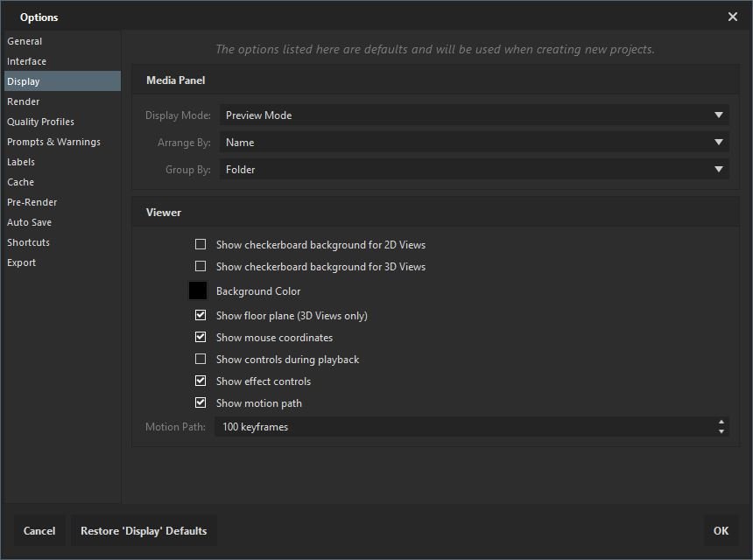Viewport: 753px width, 560px height.
Task: Close the Options dialog with X
Action: (733, 17)
